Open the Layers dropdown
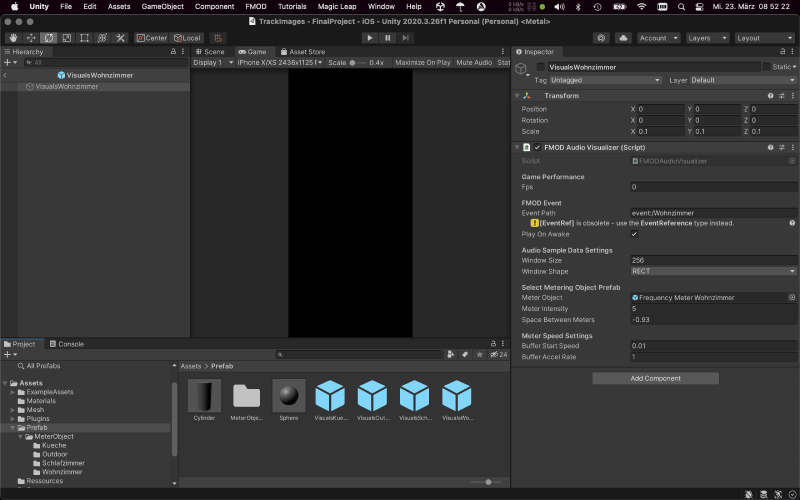800x500 pixels. click(x=706, y=38)
